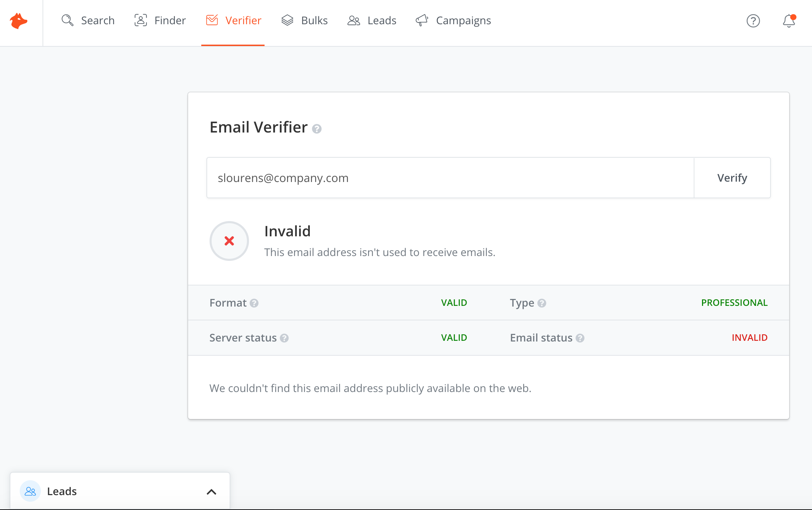Image resolution: width=812 pixels, height=510 pixels.
Task: Click the Campaigns megaphone icon
Action: [x=422, y=20]
